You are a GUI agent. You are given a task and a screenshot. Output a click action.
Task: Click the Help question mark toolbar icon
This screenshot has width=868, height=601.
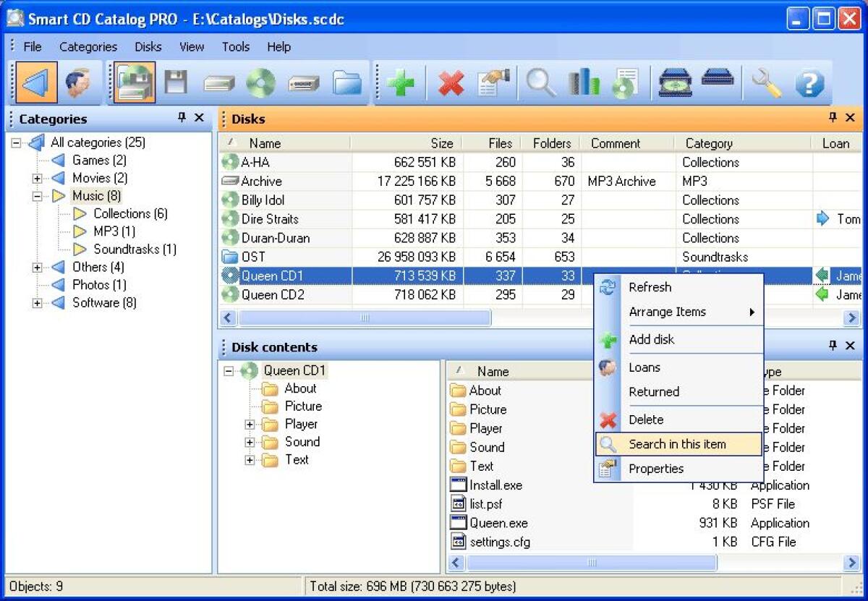[809, 83]
